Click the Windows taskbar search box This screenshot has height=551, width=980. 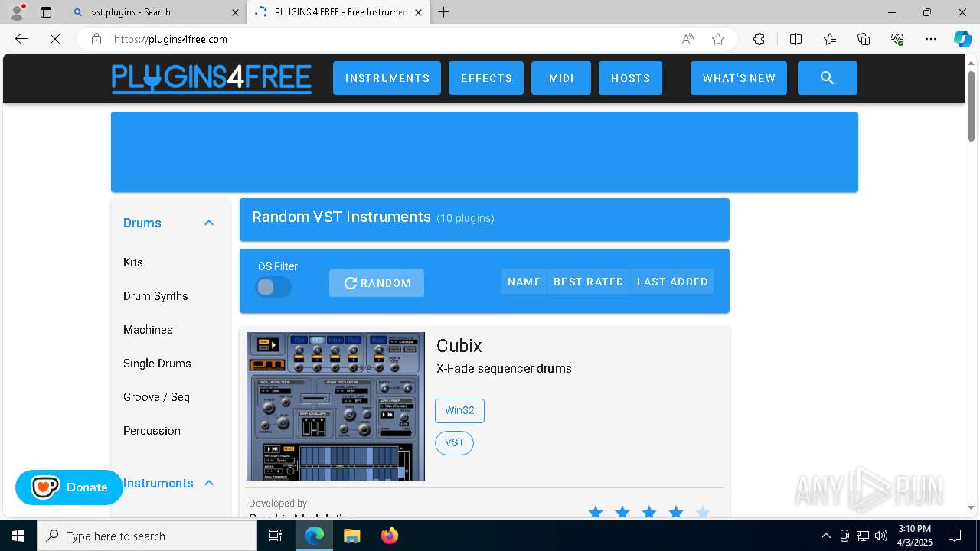147,536
